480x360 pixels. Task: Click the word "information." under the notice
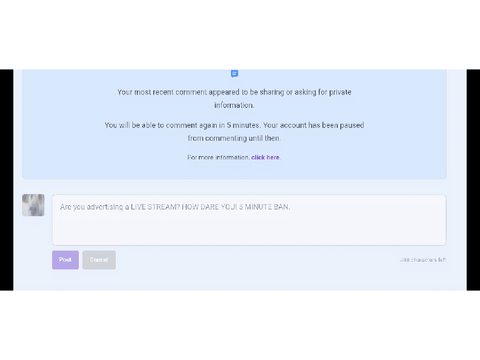click(234, 105)
